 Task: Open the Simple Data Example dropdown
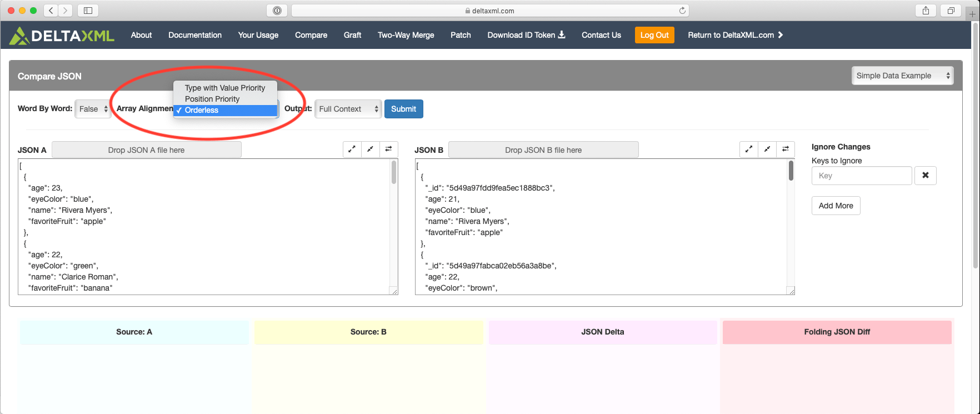pos(902,76)
